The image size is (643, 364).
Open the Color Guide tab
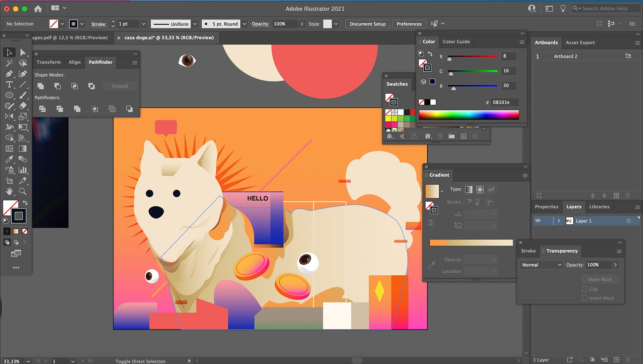456,41
